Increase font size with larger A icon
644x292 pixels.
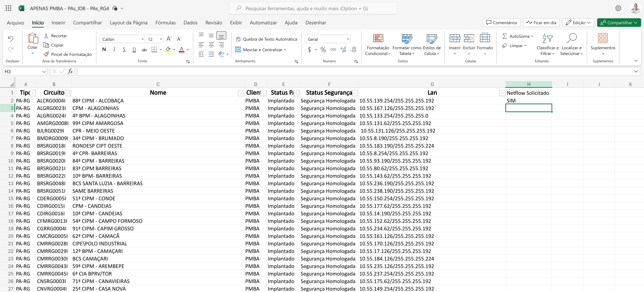click(x=169, y=39)
